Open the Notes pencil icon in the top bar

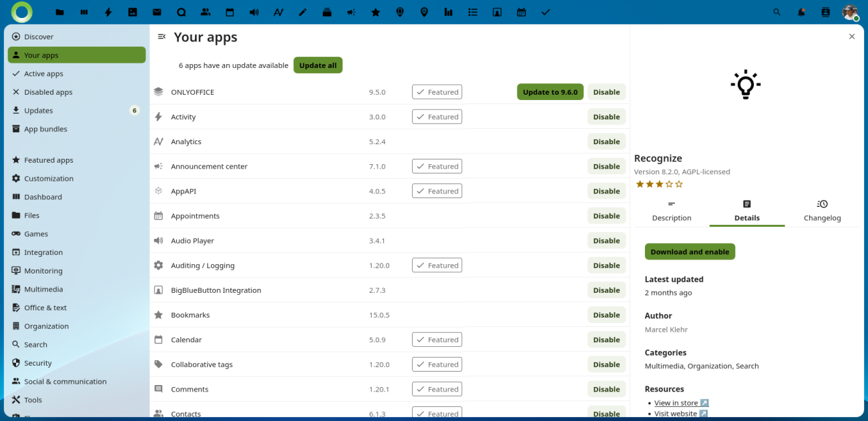(302, 12)
